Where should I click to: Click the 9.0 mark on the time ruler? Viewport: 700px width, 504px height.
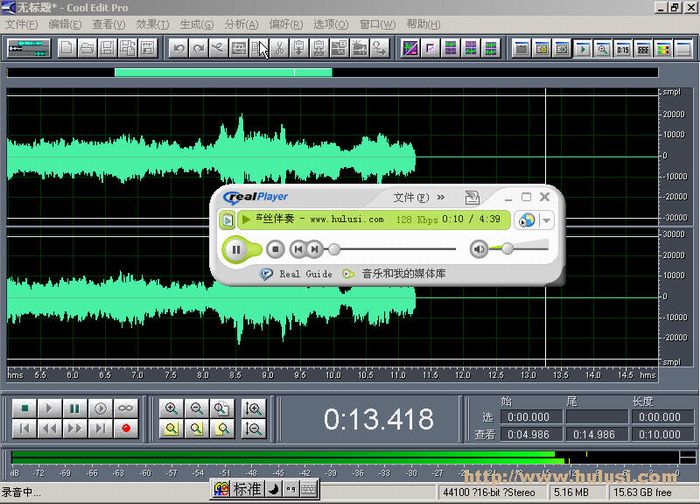268,375
